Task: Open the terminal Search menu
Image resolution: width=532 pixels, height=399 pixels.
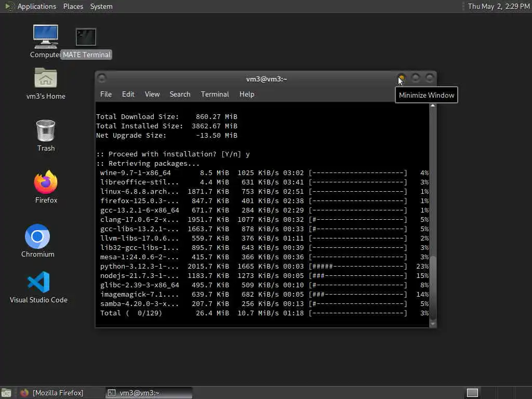Action: pos(180,95)
